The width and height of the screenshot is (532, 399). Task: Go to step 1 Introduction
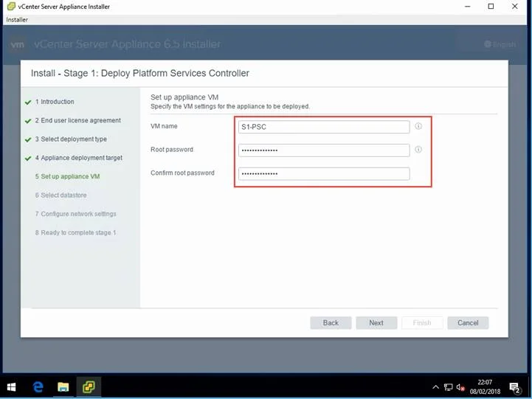(55, 102)
